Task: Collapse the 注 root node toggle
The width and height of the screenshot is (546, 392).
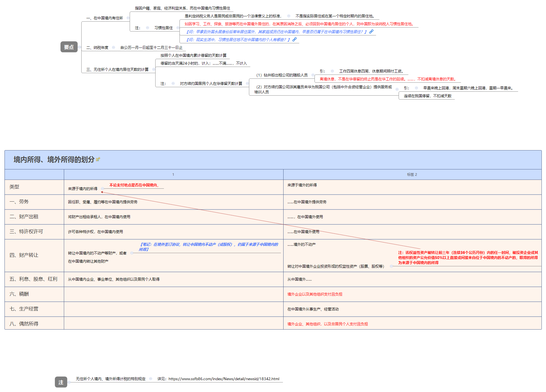Action: pos(69,382)
